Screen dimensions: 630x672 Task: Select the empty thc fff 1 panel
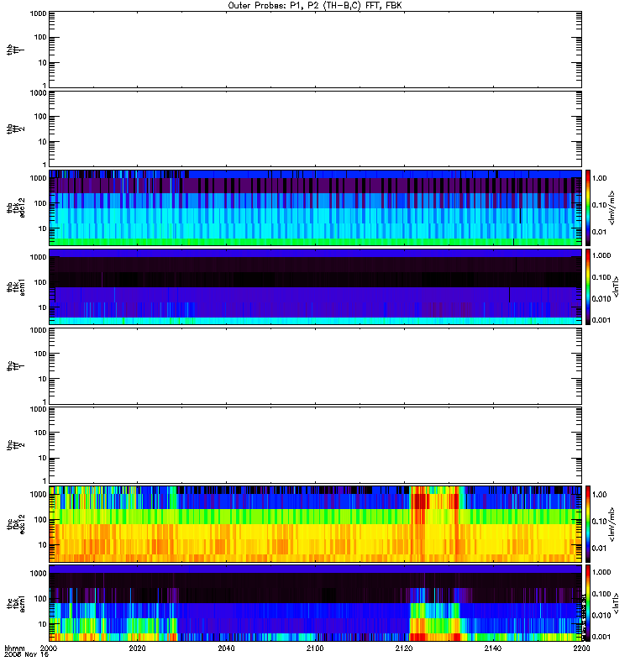(x=316, y=366)
